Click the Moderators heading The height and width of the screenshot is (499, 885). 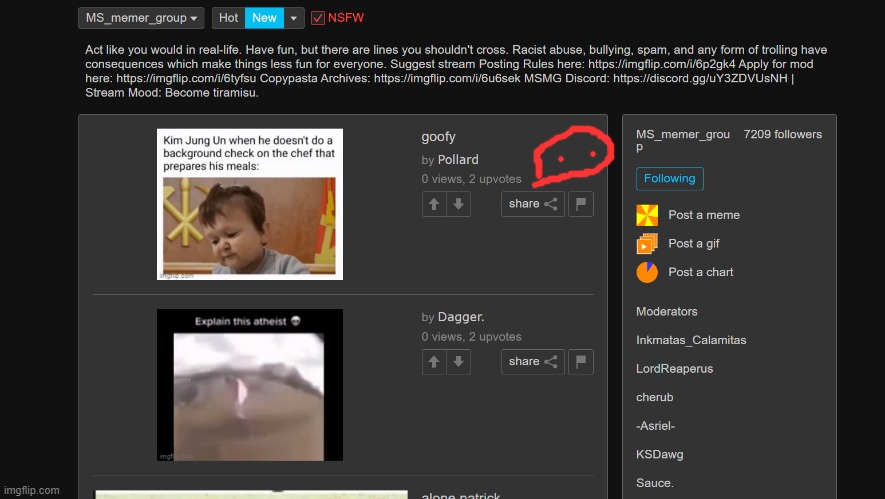coord(667,312)
